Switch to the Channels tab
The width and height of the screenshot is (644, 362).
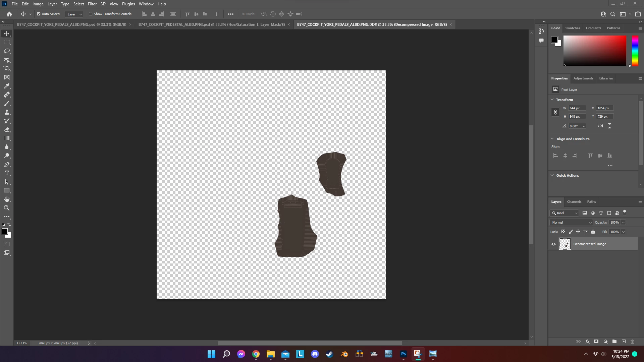pyautogui.click(x=574, y=202)
